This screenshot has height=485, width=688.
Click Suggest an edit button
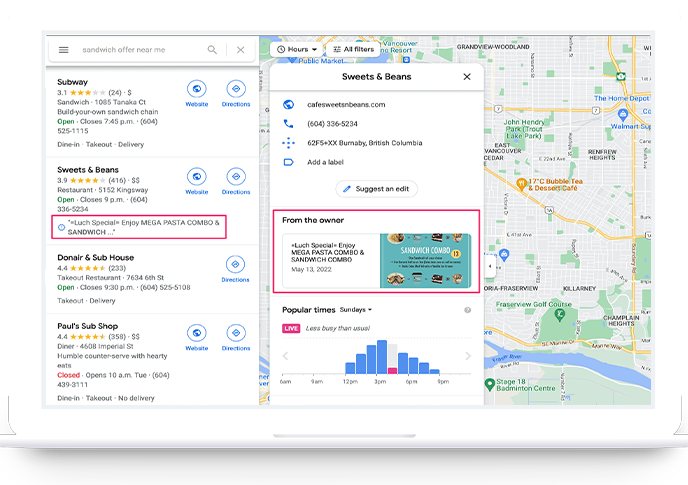376,189
